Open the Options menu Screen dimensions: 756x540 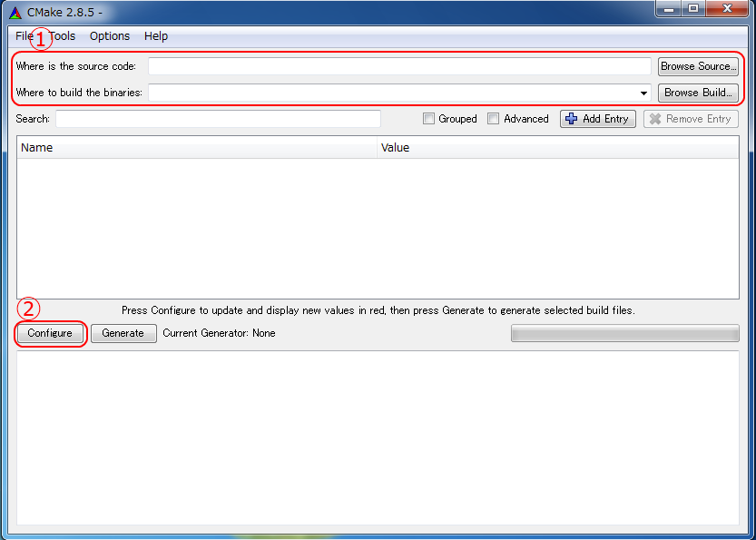pyautogui.click(x=109, y=36)
